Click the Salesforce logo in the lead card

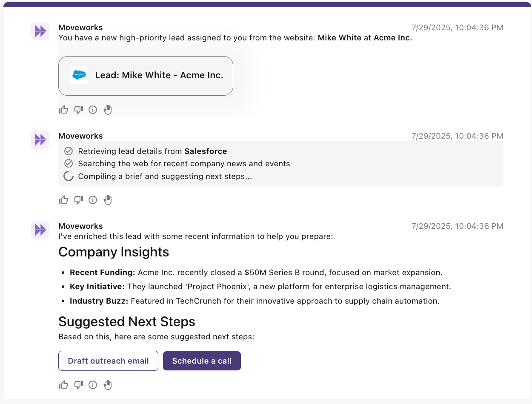(79, 75)
